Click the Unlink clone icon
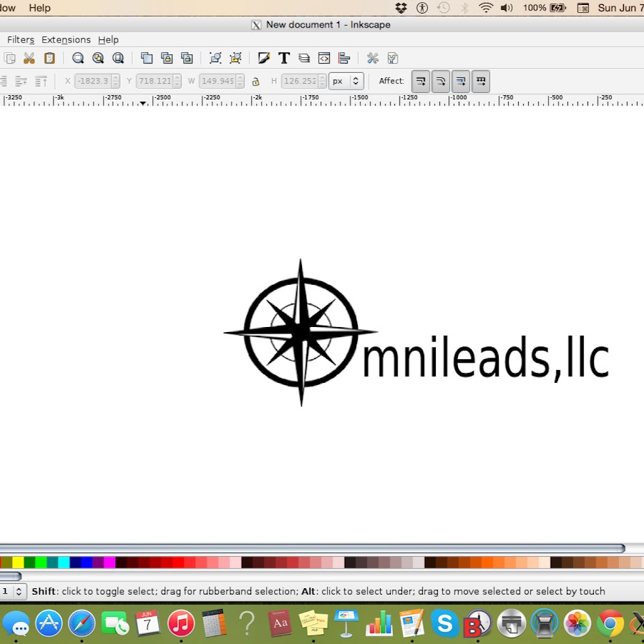 tap(187, 58)
